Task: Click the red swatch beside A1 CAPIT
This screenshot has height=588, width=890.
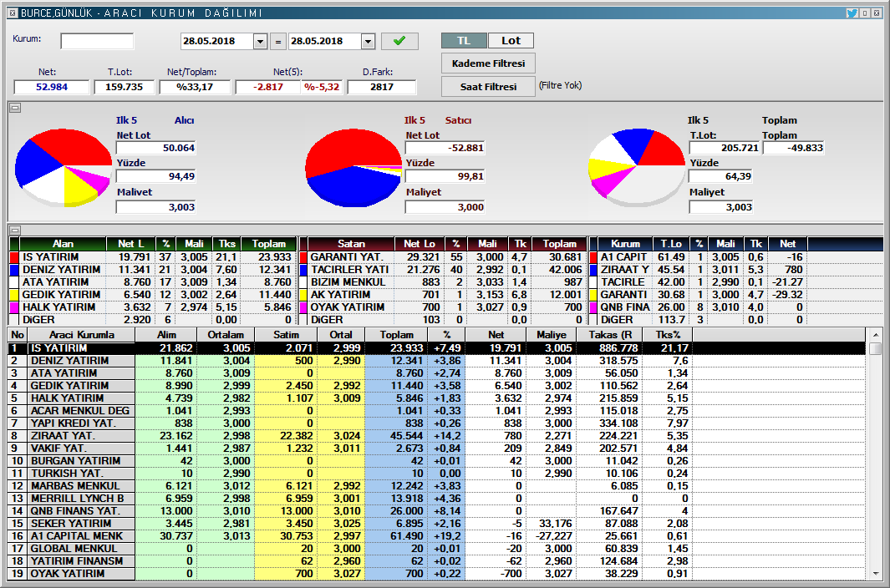Action: 593,257
